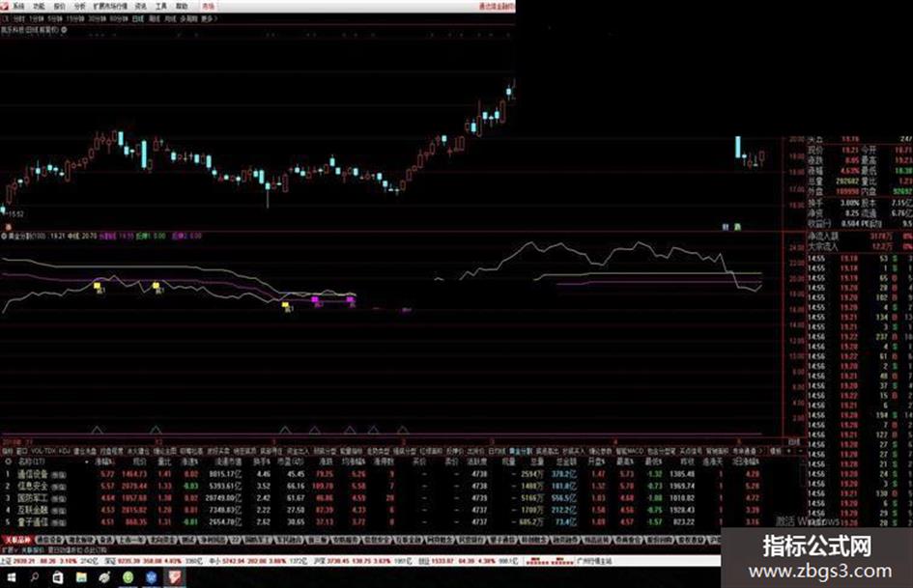Select the 月线 monthly period
The height and width of the screenshot is (588, 913).
click(170, 18)
